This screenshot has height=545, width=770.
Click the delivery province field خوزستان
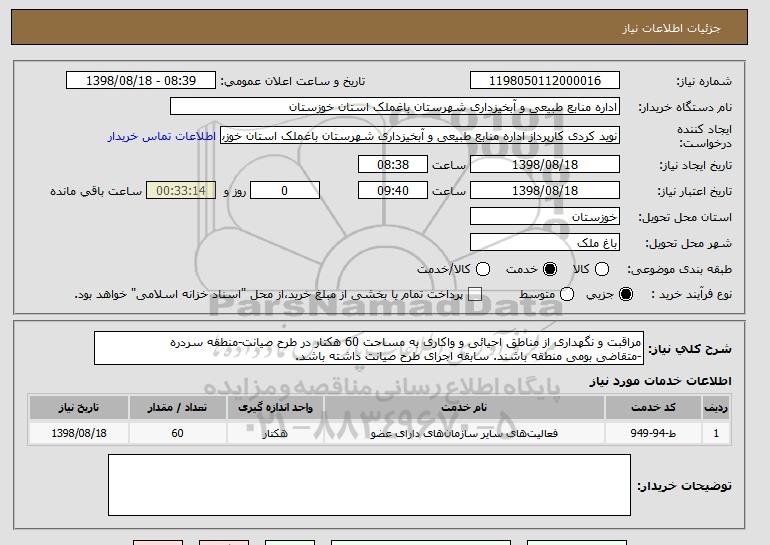pos(545,217)
